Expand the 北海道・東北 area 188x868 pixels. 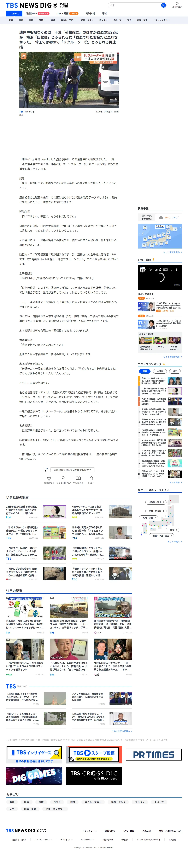[156, 502]
